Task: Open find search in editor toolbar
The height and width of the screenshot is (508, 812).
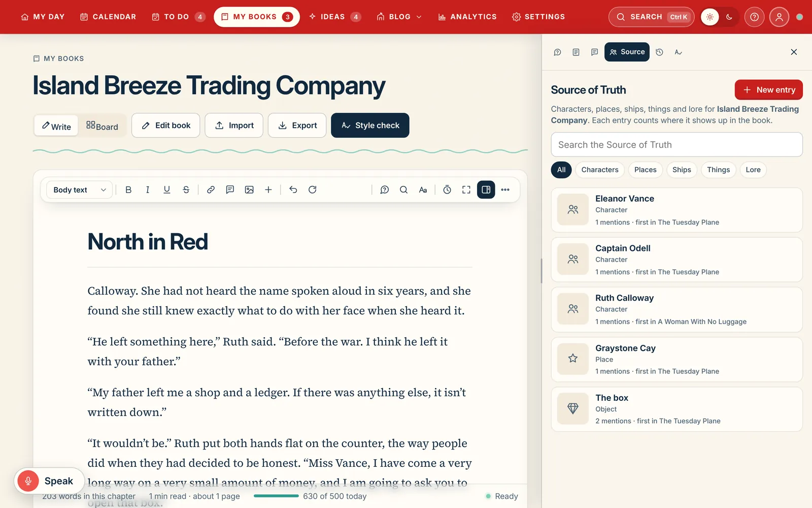Action: 403,189
